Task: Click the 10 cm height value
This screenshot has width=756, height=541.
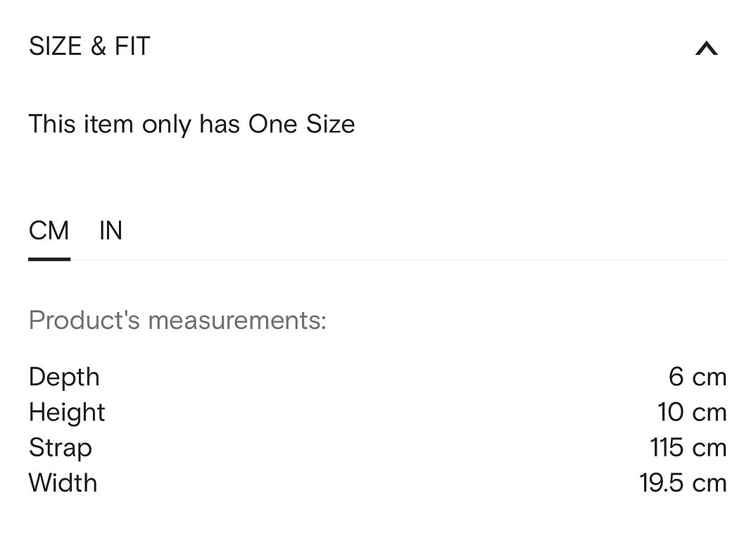Action: click(693, 412)
